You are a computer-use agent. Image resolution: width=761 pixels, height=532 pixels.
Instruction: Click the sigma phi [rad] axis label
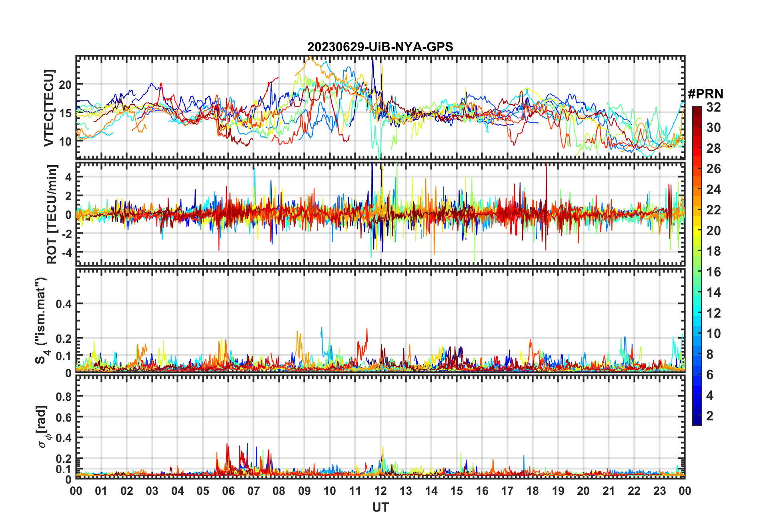pyautogui.click(x=43, y=426)
